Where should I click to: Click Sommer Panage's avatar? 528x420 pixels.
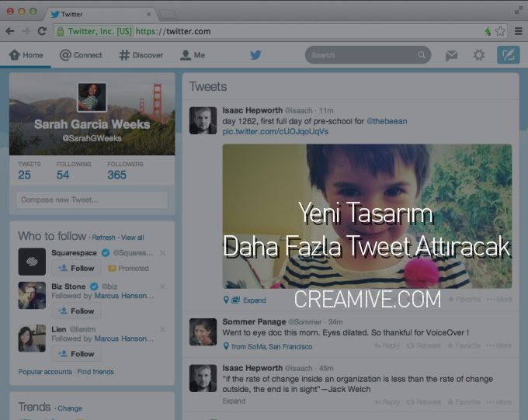(x=203, y=332)
